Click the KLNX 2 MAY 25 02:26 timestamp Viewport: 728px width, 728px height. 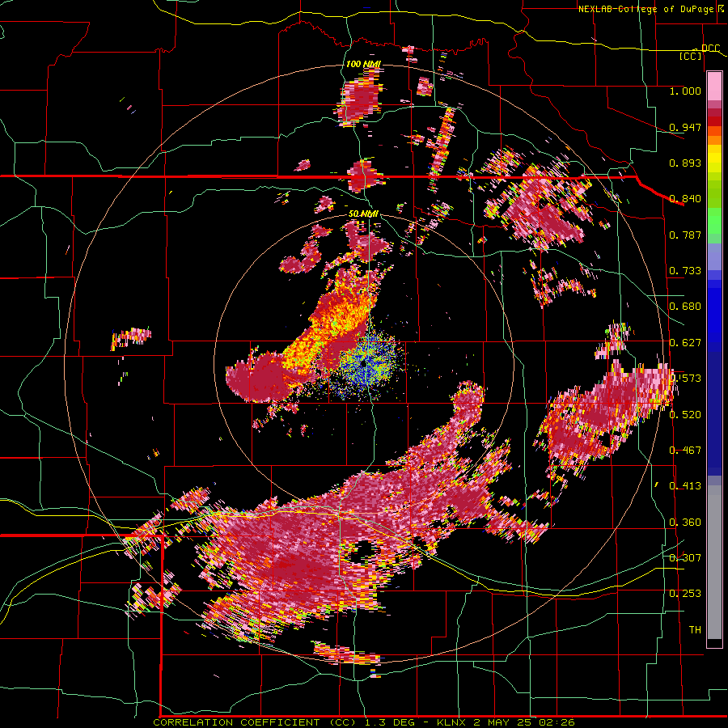click(506, 722)
